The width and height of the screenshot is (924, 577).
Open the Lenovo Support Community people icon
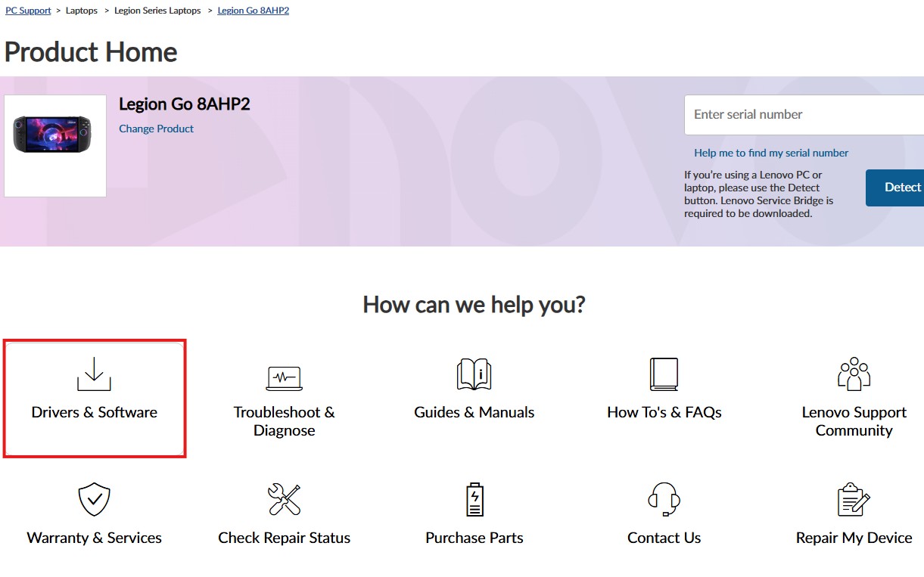click(854, 374)
